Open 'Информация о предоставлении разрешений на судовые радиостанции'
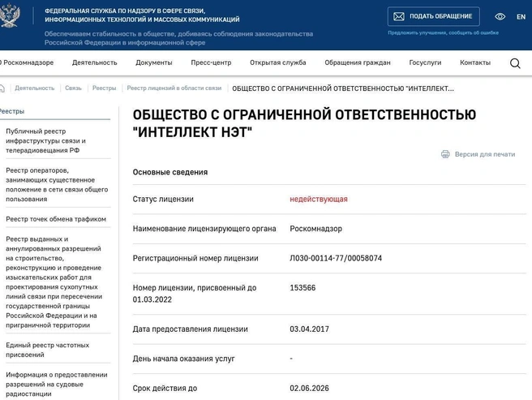Image resolution: width=532 pixels, height=400 pixels. pos(57,384)
